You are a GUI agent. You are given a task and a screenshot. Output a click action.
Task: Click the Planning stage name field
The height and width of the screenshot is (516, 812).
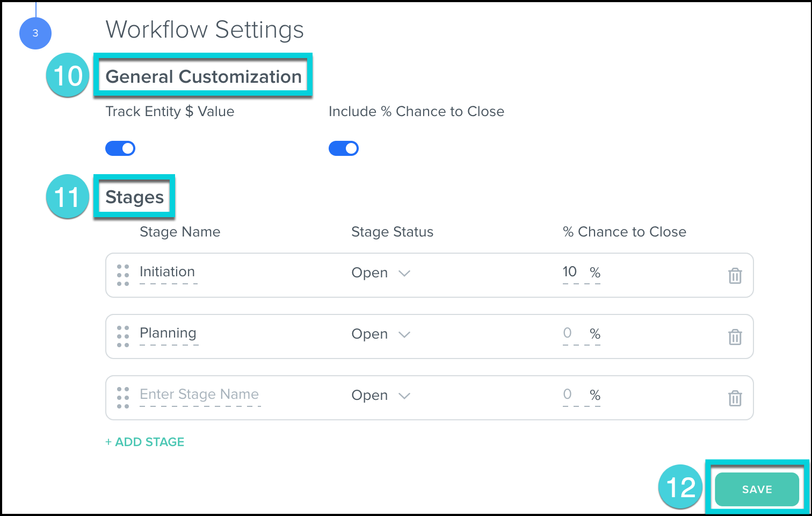point(169,333)
